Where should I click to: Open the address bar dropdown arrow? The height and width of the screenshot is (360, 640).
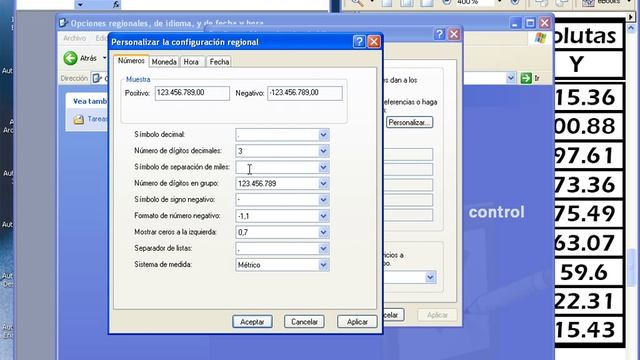(511, 78)
